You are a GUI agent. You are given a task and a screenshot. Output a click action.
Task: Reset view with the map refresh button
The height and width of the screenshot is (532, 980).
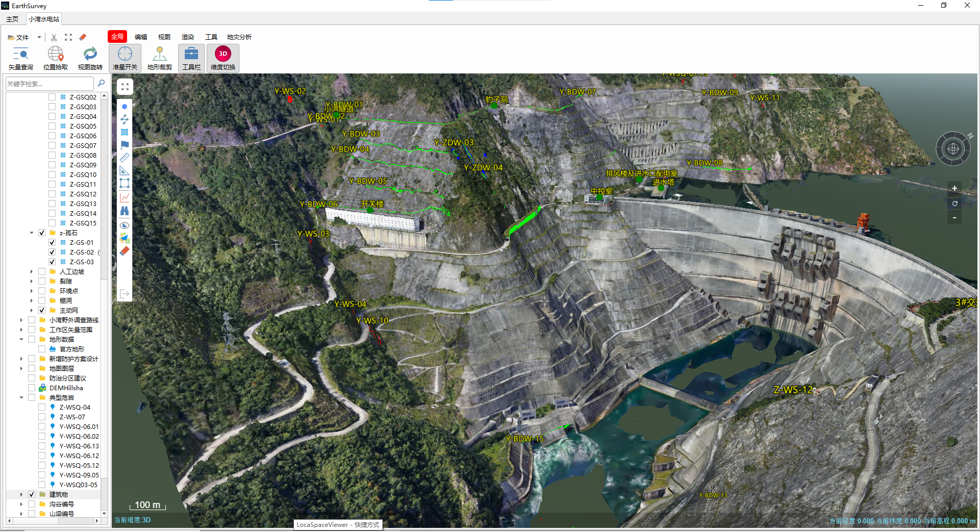point(954,203)
